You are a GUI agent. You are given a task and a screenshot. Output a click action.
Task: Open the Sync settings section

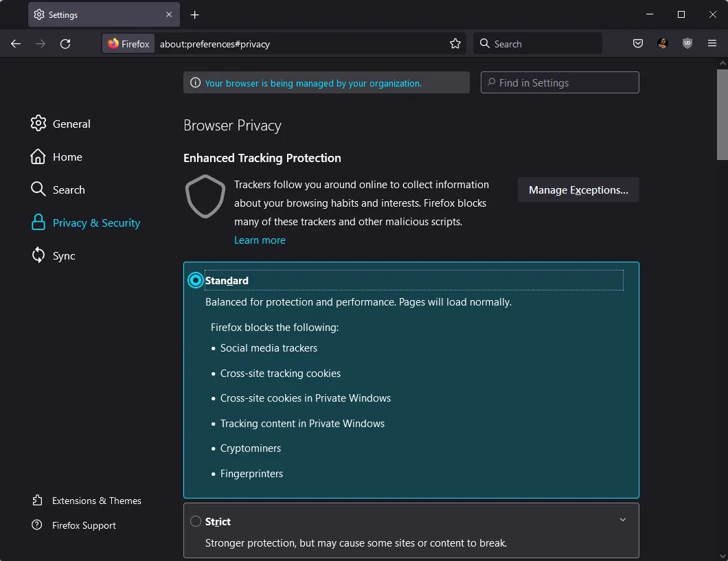62,255
